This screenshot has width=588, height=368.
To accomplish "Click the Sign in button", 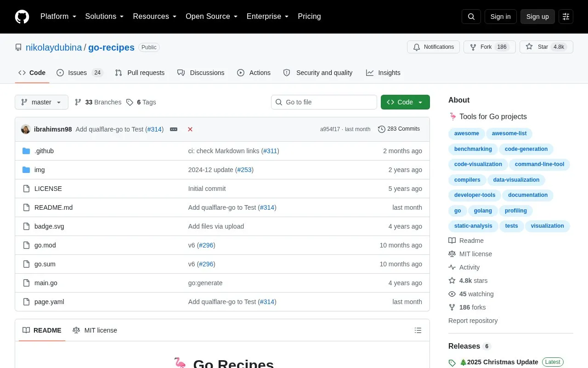I will (501, 17).
